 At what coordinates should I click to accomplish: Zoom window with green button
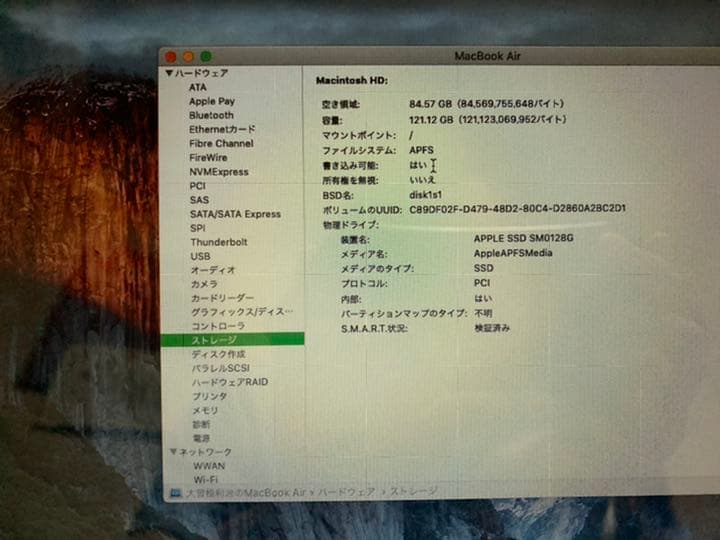click(206, 56)
